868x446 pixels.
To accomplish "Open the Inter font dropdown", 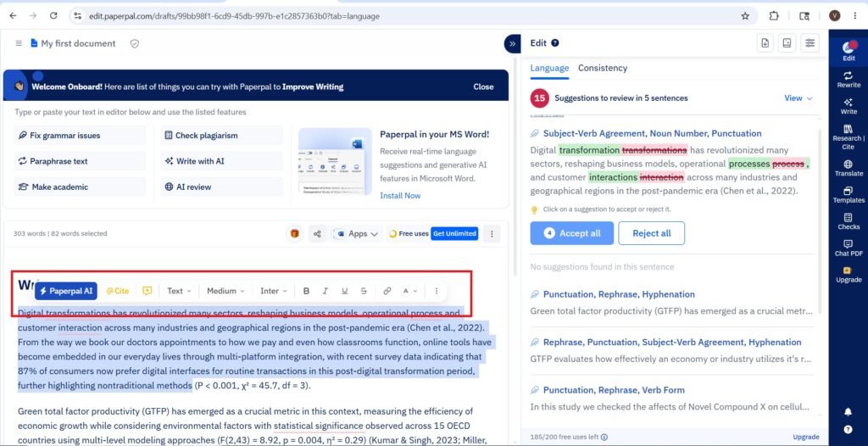I will point(274,291).
